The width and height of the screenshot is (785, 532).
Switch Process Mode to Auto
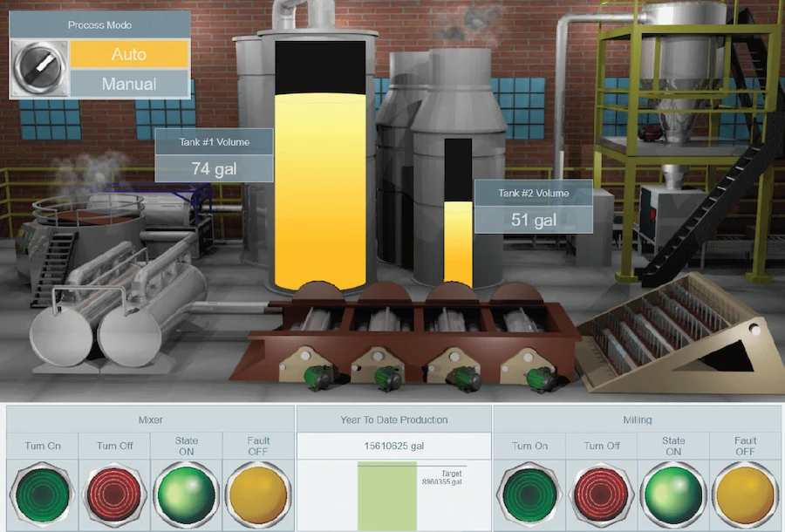129,54
